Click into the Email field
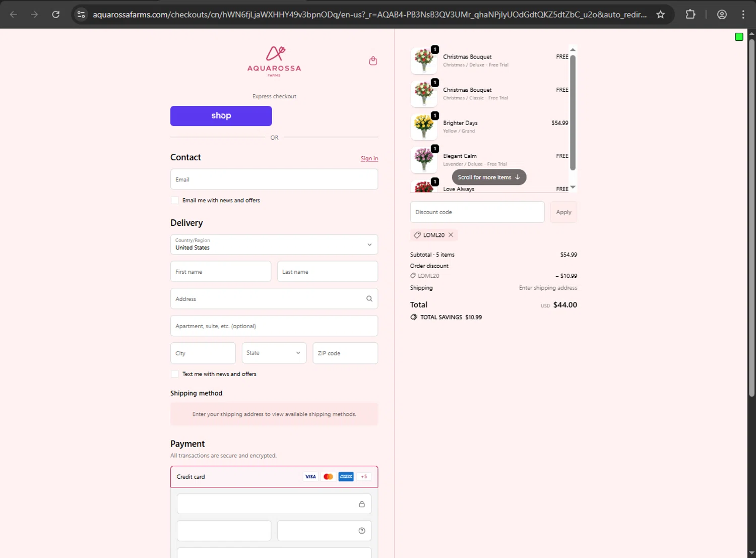The height and width of the screenshot is (558, 756). tap(274, 179)
